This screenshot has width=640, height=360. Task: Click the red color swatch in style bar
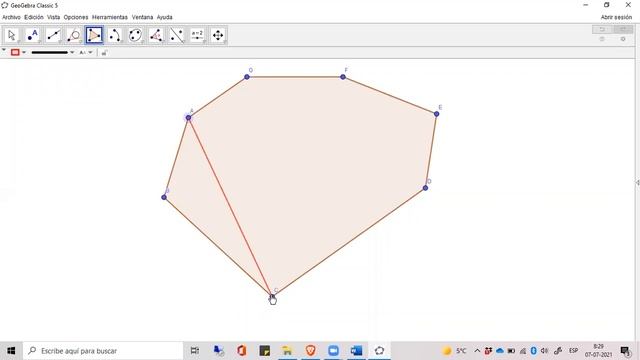(15, 52)
